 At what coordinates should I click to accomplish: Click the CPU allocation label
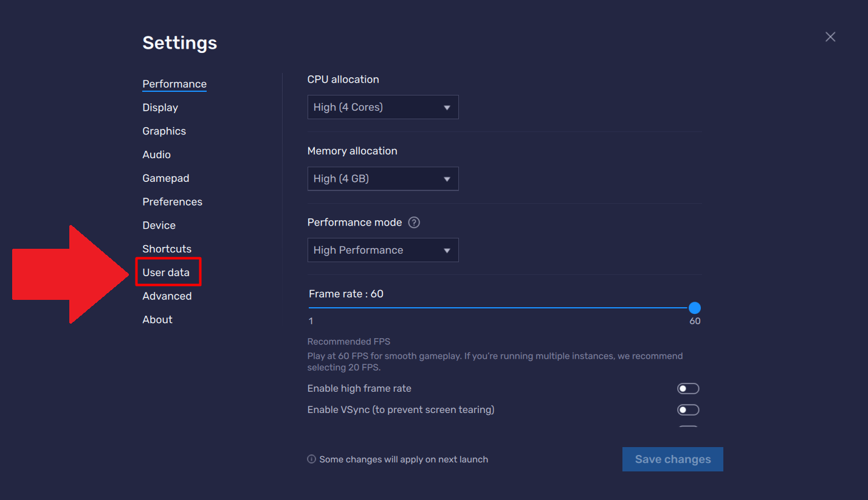pyautogui.click(x=343, y=80)
